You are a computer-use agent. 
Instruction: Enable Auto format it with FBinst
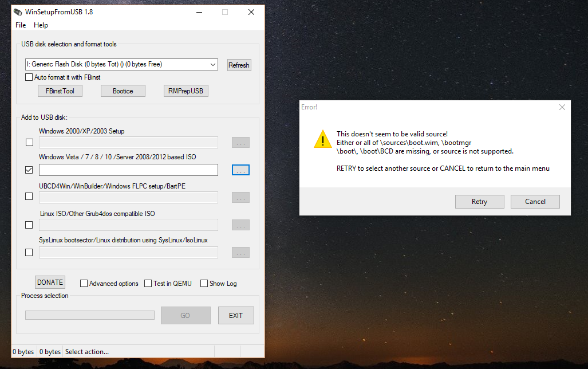[x=29, y=77]
